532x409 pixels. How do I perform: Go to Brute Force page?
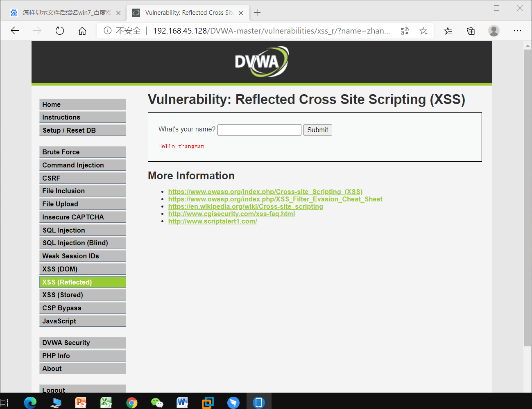(x=83, y=152)
